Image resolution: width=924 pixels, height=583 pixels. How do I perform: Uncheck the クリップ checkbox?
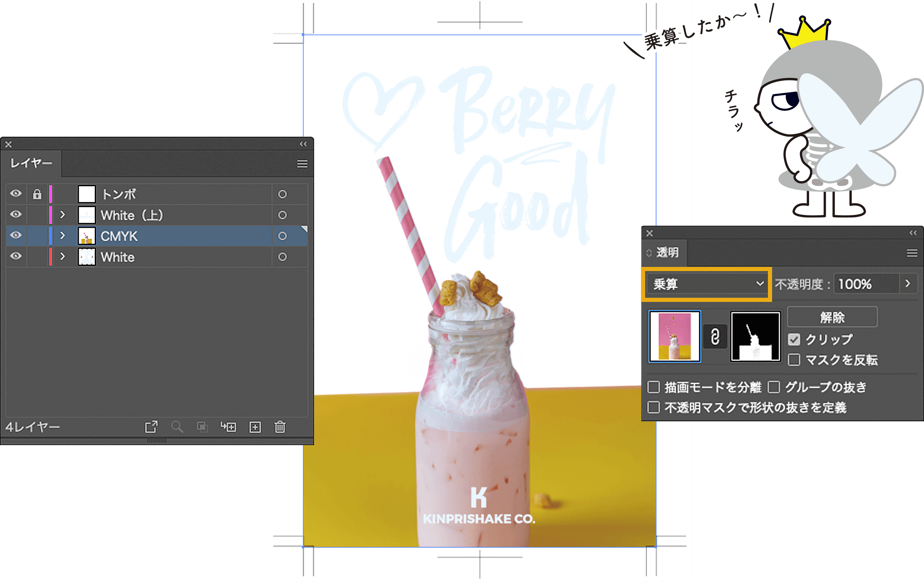794,340
